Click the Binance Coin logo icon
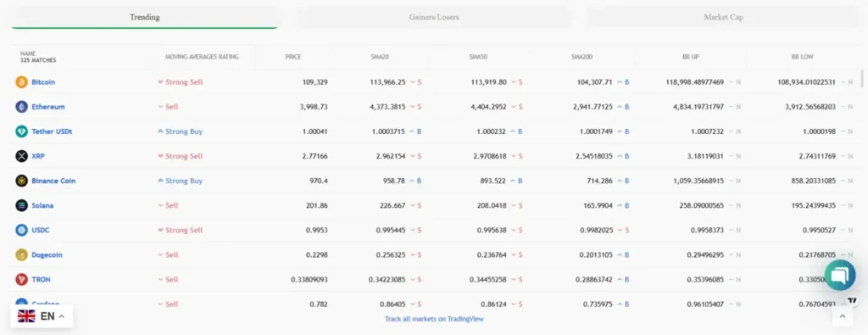Viewport: 868px width, 335px height. [21, 181]
